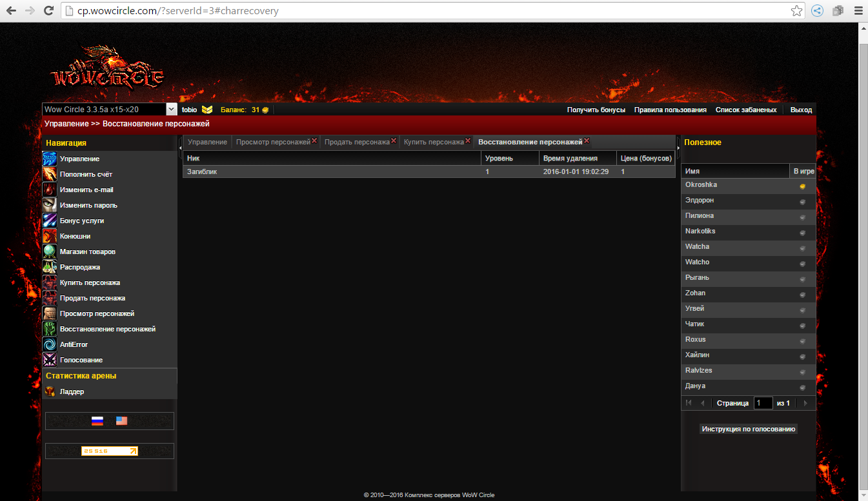868x501 pixels.
Task: Select the Russian flag language icon
Action: click(x=97, y=421)
